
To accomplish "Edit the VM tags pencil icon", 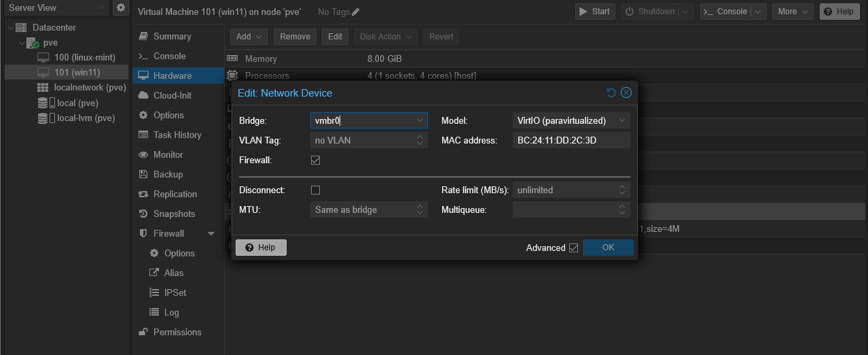I will point(356,12).
